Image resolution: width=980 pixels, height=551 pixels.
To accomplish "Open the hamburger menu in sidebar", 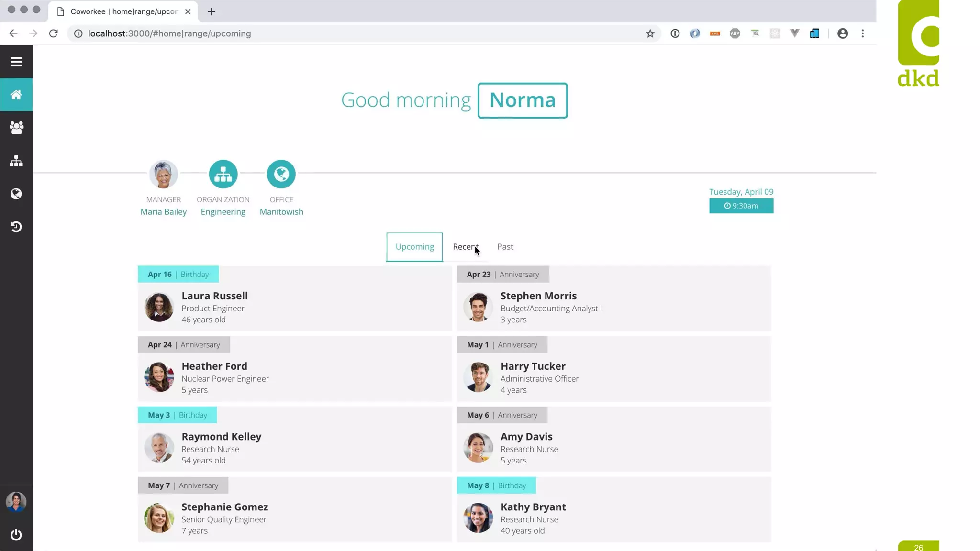I will click(16, 62).
